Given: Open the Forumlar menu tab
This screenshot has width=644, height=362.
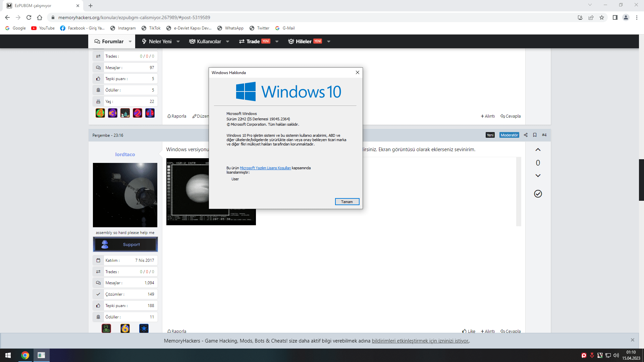Looking at the screenshot, I should pyautogui.click(x=109, y=41).
